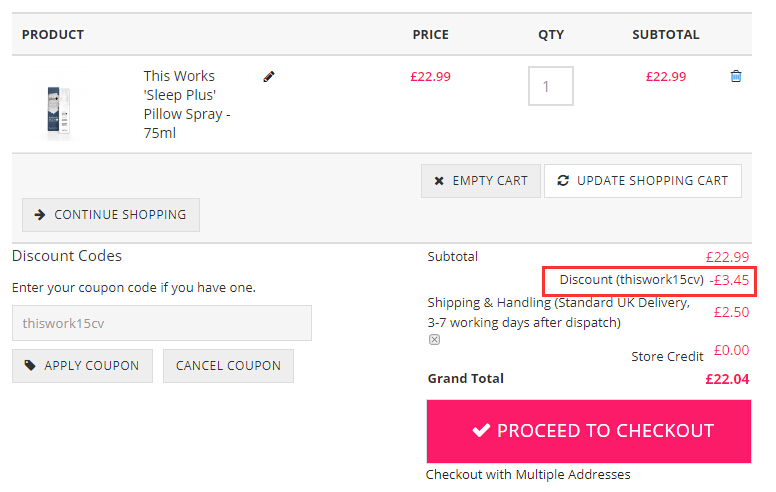Open This Works Sleep Plus product link

[x=187, y=104]
